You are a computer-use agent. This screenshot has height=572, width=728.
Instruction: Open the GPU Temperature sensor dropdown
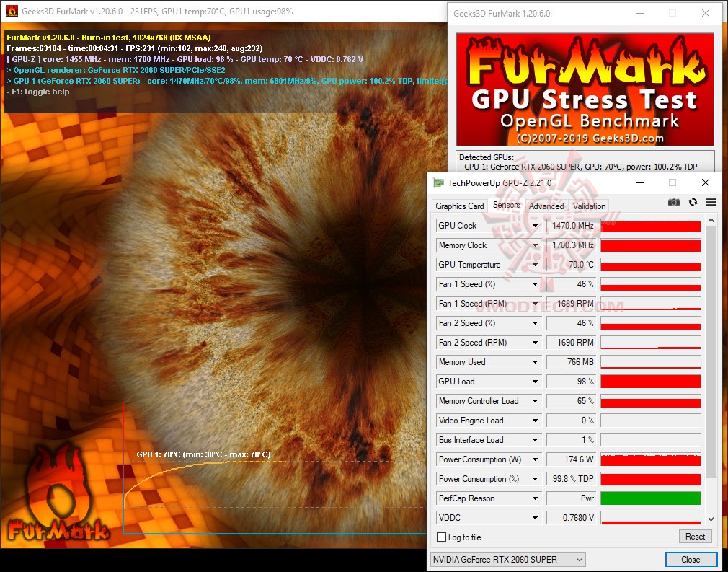click(x=535, y=265)
